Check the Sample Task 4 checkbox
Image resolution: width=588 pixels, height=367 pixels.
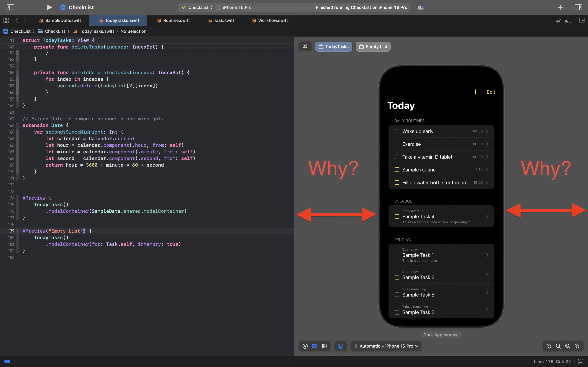[397, 217]
